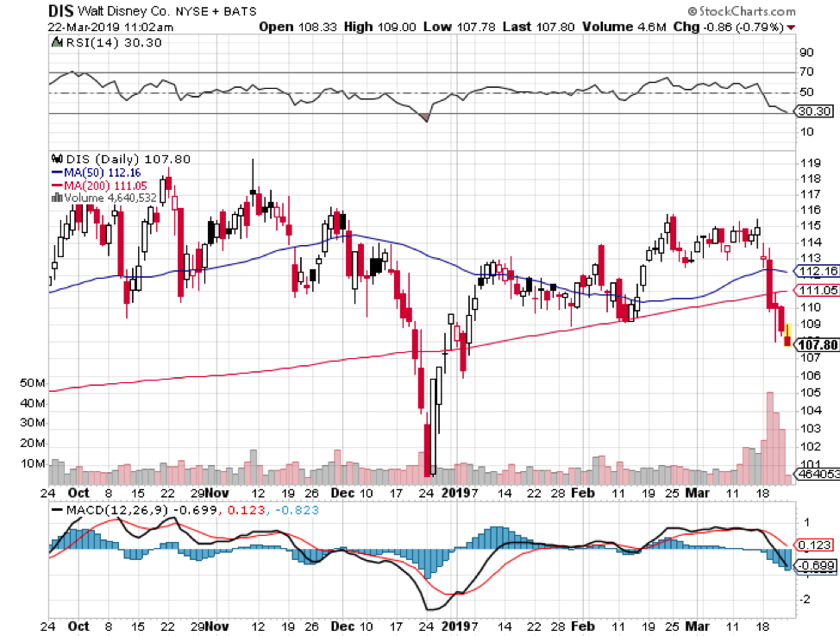
Task: Click the Last 107.80 value in the header
Action: pyautogui.click(x=538, y=27)
